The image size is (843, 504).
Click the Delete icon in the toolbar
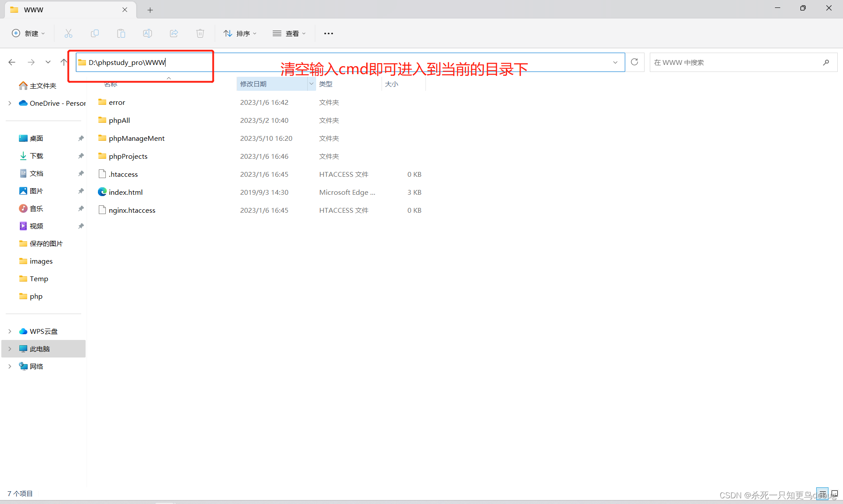[x=200, y=33]
